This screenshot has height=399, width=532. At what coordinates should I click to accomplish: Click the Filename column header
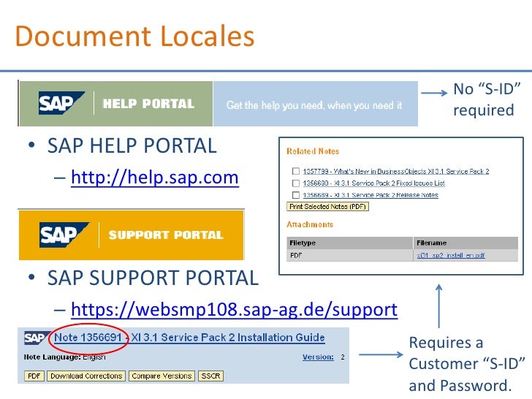coord(465,243)
